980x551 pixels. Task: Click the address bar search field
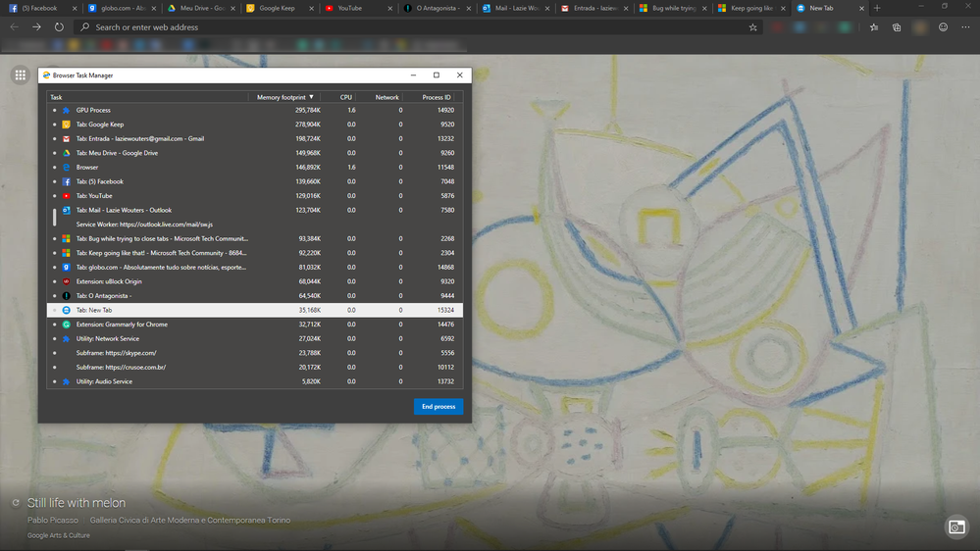pos(412,26)
